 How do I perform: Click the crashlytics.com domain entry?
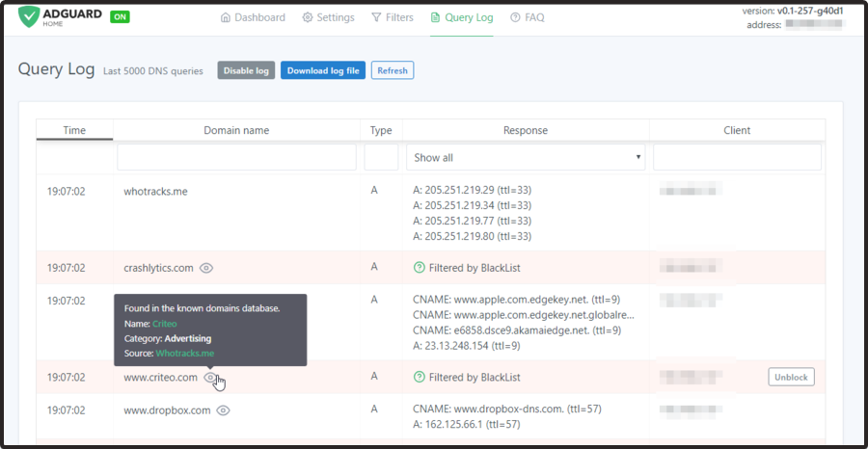coord(158,268)
